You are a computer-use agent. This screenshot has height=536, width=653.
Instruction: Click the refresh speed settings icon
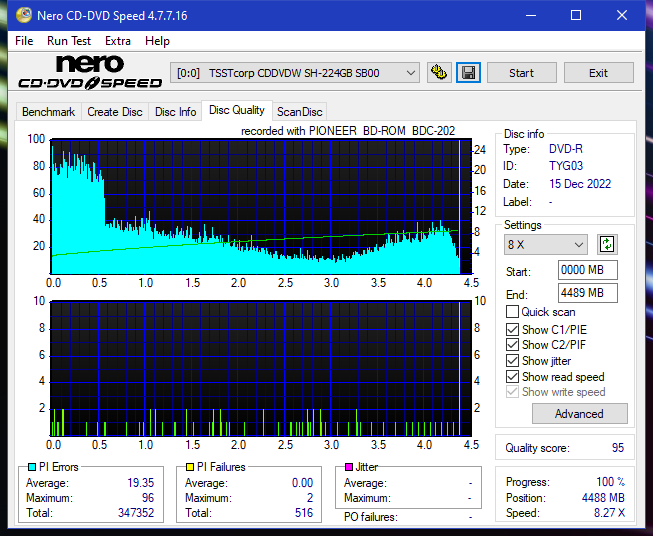coord(607,244)
